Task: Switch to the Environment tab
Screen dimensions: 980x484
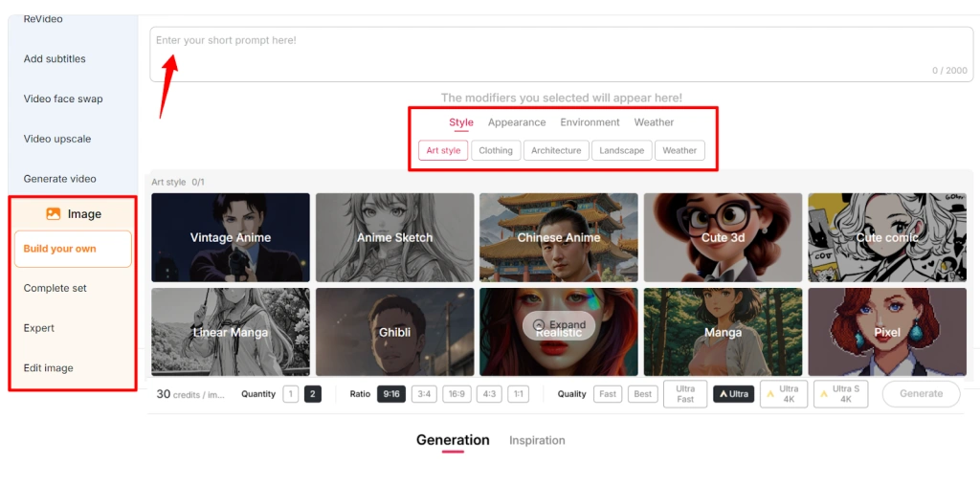Action: click(590, 122)
